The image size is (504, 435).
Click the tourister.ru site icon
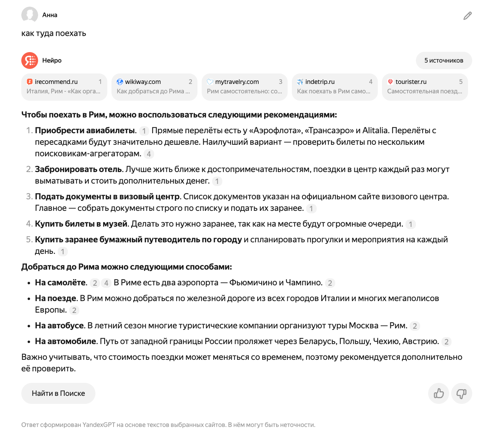[390, 81]
